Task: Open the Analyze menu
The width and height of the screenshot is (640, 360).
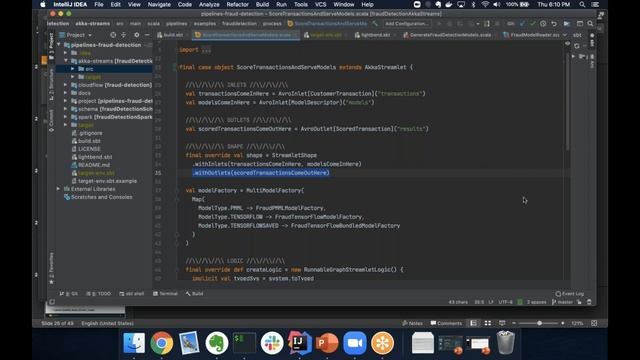Action: click(209, 4)
